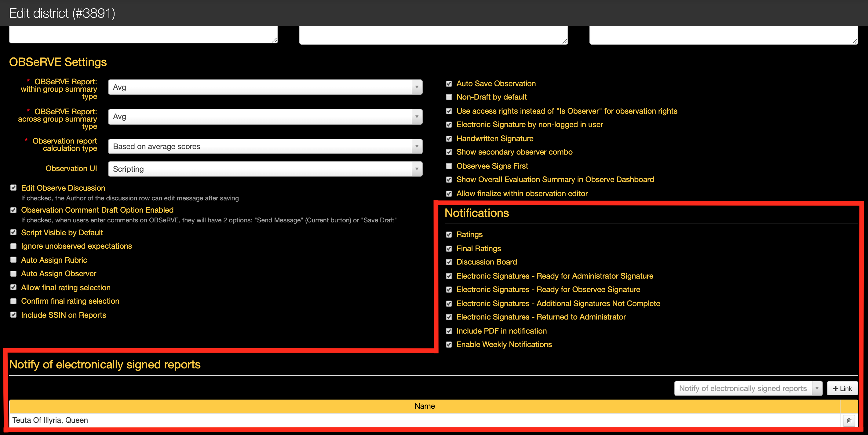Enable Confirm final rating selection

[x=13, y=301]
